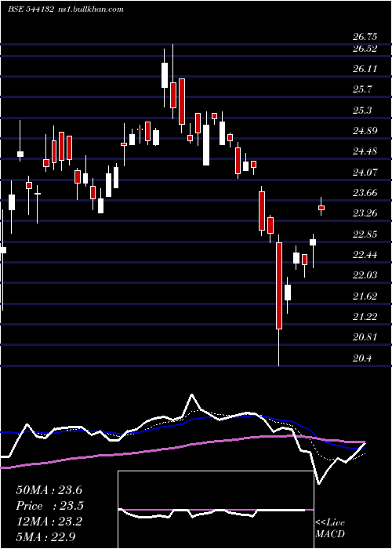Click inside the MACD histogram box
Screen dimensions: 392x549
tap(216, 510)
